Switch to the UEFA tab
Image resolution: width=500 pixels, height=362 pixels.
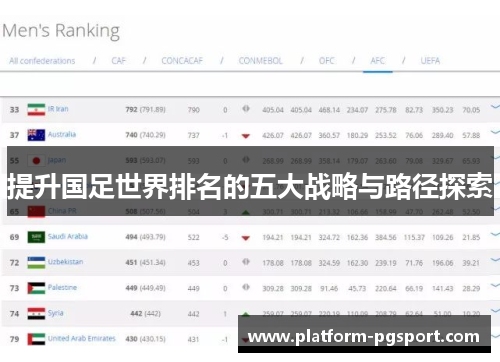pyautogui.click(x=430, y=61)
